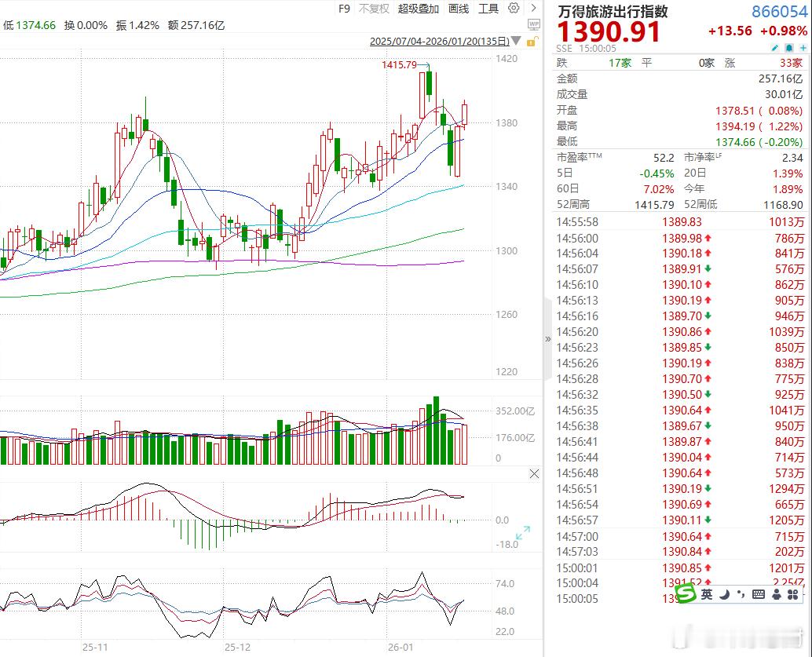
Task: Toggle the moon half-width mode icon
Action: coord(725,594)
